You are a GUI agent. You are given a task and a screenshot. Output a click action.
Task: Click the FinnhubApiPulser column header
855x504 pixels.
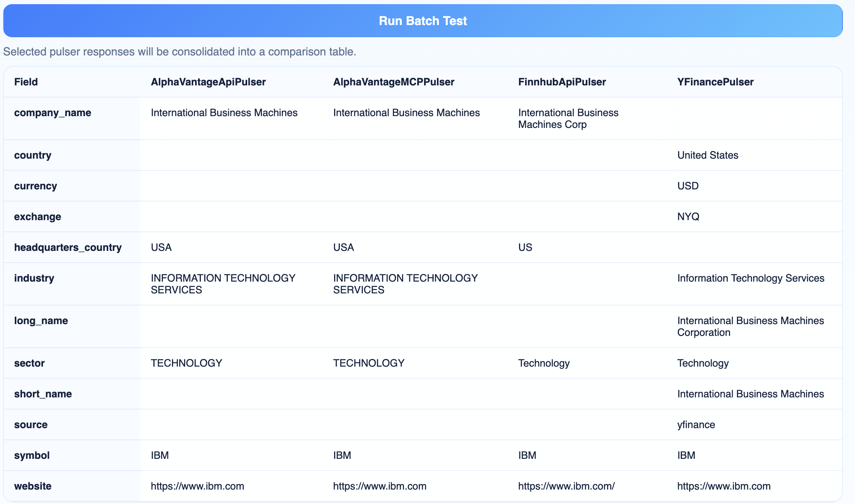click(562, 82)
